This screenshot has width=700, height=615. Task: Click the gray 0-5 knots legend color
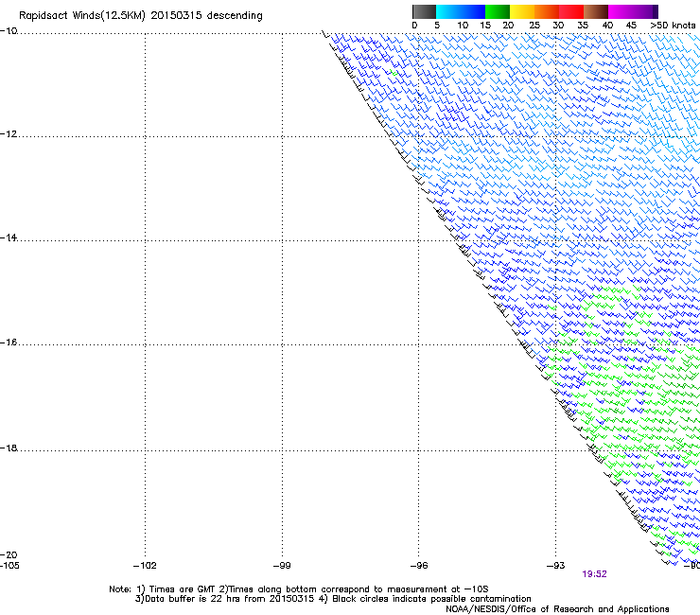click(424, 11)
